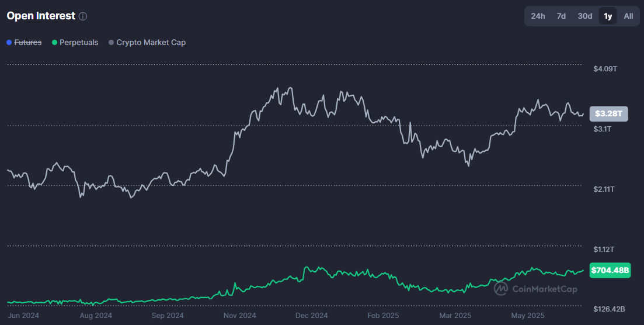Click the info icon beside Open Interest
The image size is (644, 325).
83,16
